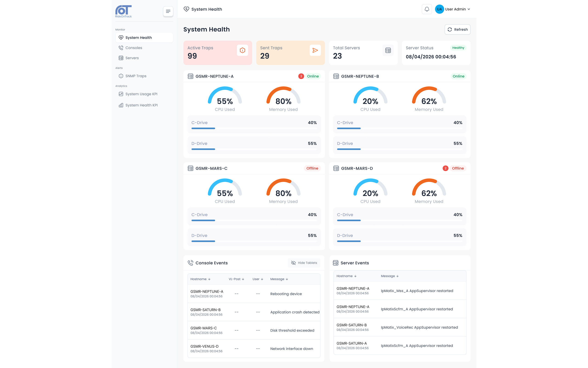588x368 pixels.
Task: Open System Health KPI page
Action: tap(144, 105)
